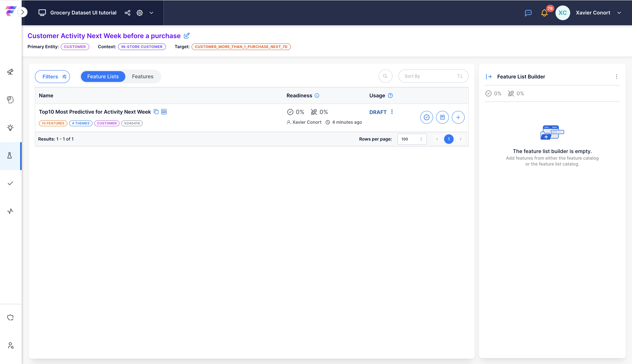Open the checkmark approve sidebar icon
This screenshot has height=364, width=632.
[10, 183]
